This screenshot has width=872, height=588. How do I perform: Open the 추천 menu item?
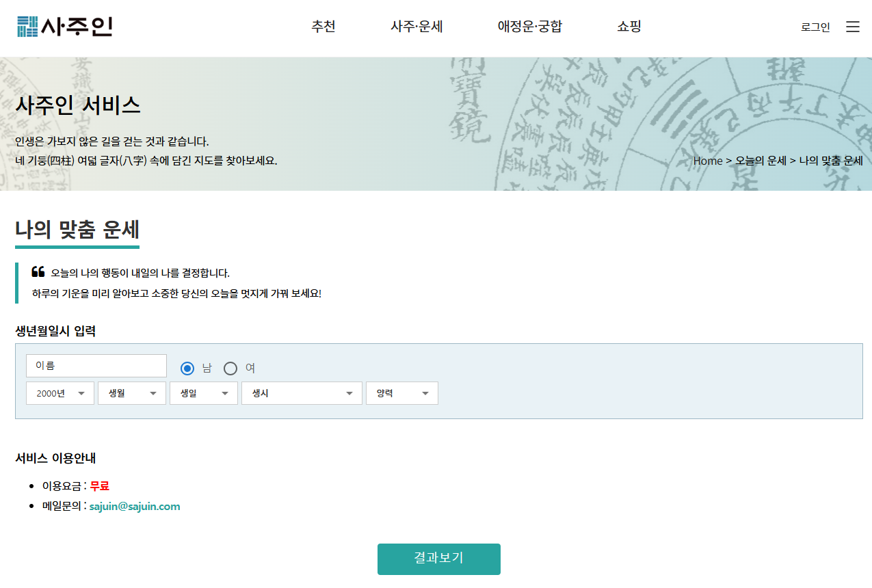(323, 26)
